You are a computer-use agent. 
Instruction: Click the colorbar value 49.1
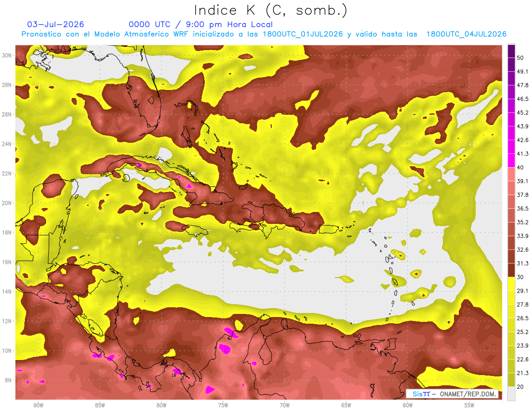[522, 71]
